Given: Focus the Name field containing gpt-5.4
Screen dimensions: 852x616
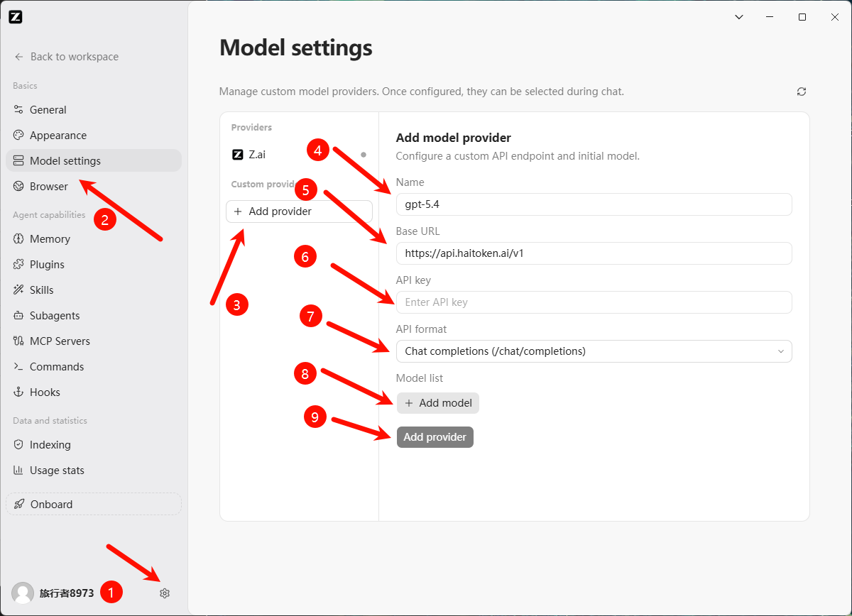Looking at the screenshot, I should coord(594,204).
